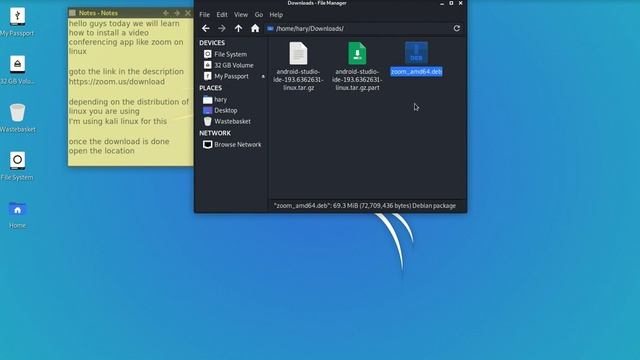Open the View menu
Image resolution: width=640 pixels, height=360 pixels.
[x=241, y=15]
